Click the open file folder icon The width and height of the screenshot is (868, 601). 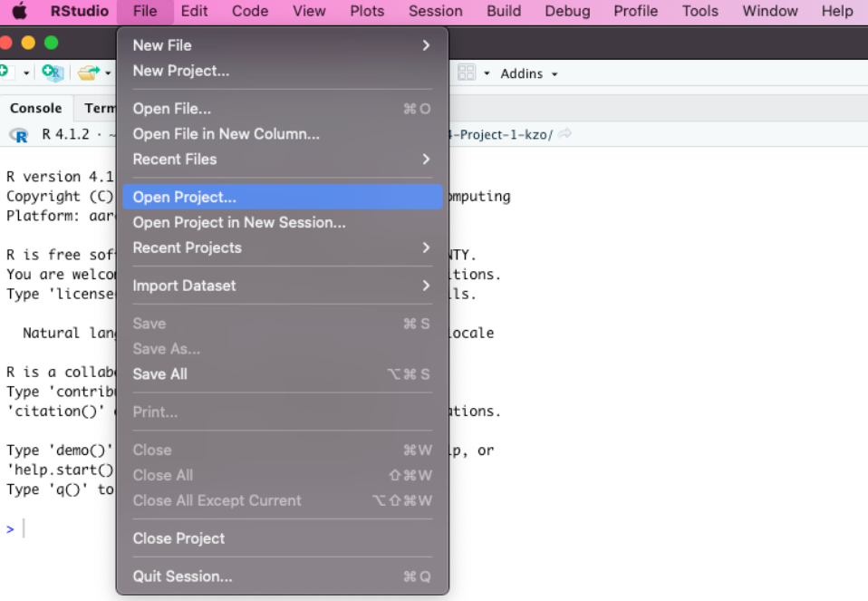(x=89, y=73)
